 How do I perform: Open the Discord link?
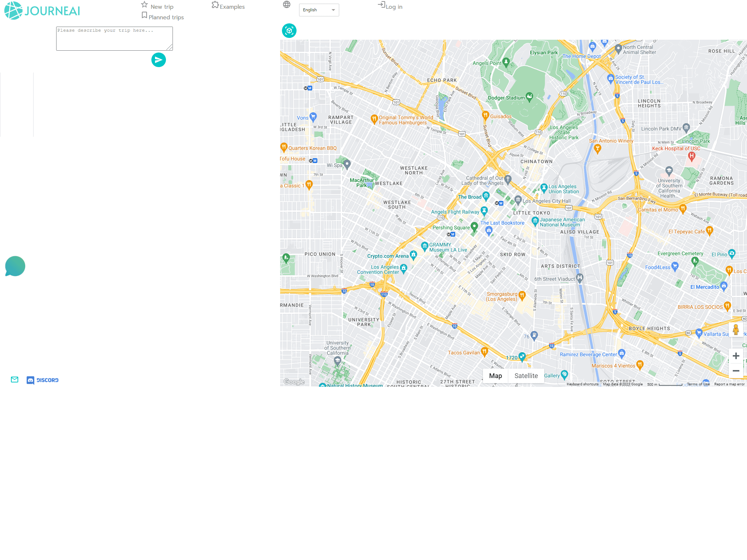point(43,380)
